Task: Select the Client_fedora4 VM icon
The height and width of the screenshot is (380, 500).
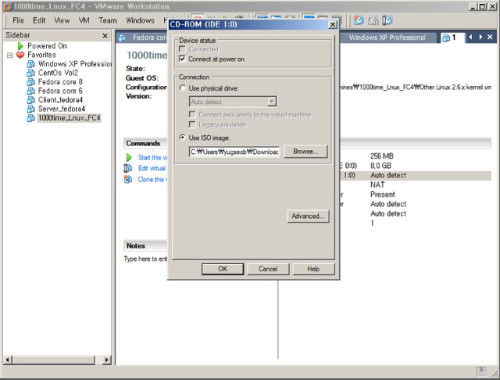Action: pos(31,100)
